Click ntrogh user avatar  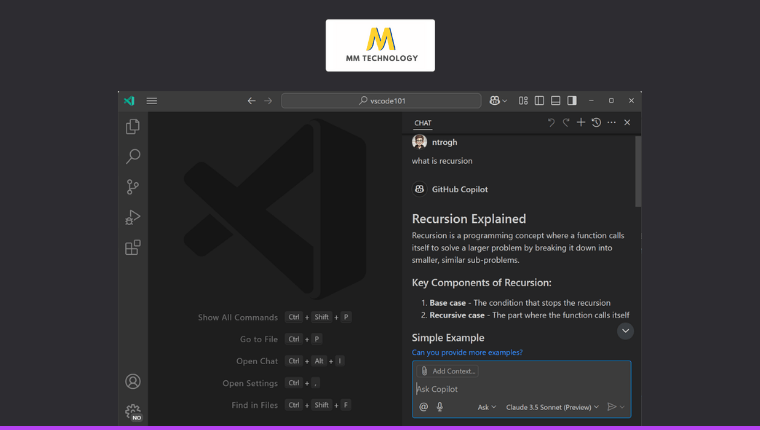pyautogui.click(x=419, y=142)
